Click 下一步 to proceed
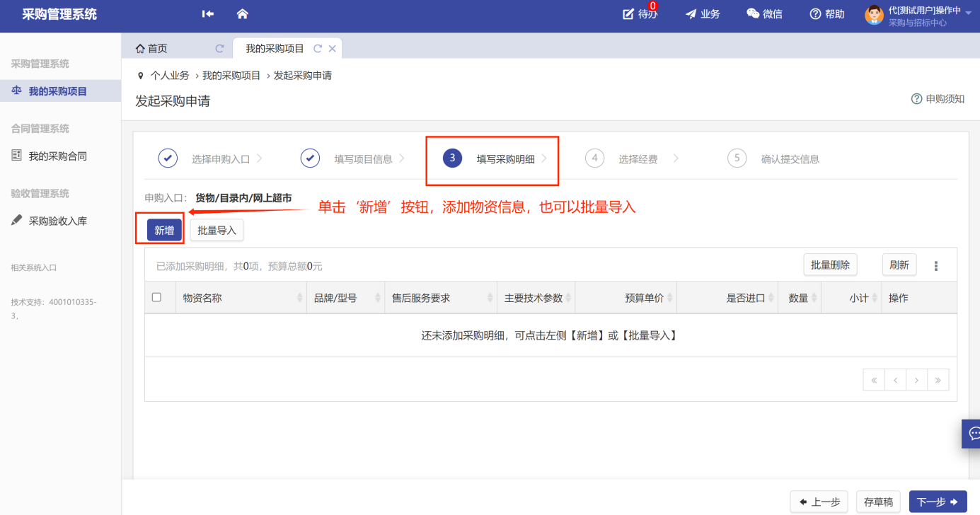The height and width of the screenshot is (515, 980). tap(937, 502)
